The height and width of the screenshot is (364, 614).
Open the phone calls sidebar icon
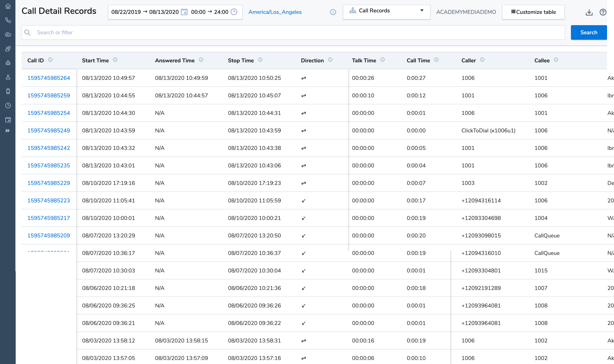pos(8,20)
